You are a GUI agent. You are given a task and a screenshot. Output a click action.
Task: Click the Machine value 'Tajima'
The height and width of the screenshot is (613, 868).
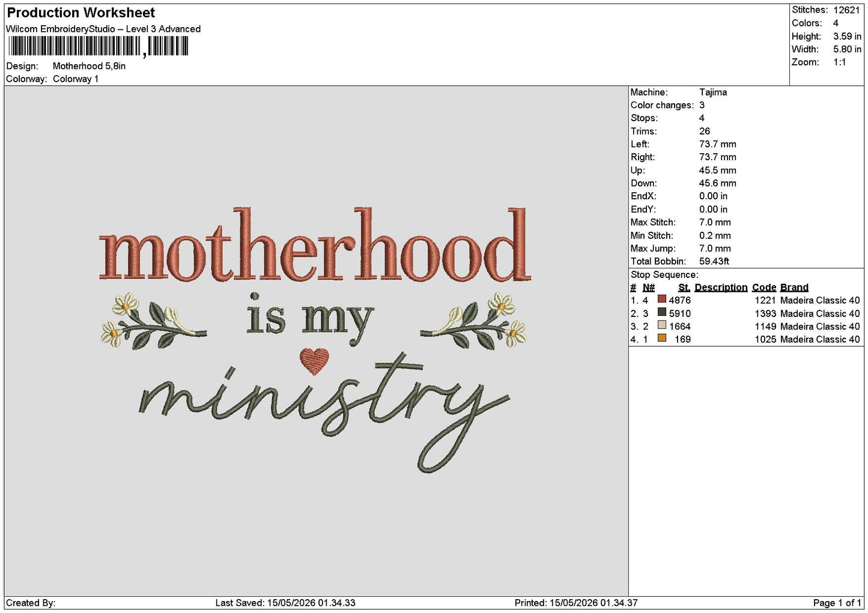[x=713, y=92]
